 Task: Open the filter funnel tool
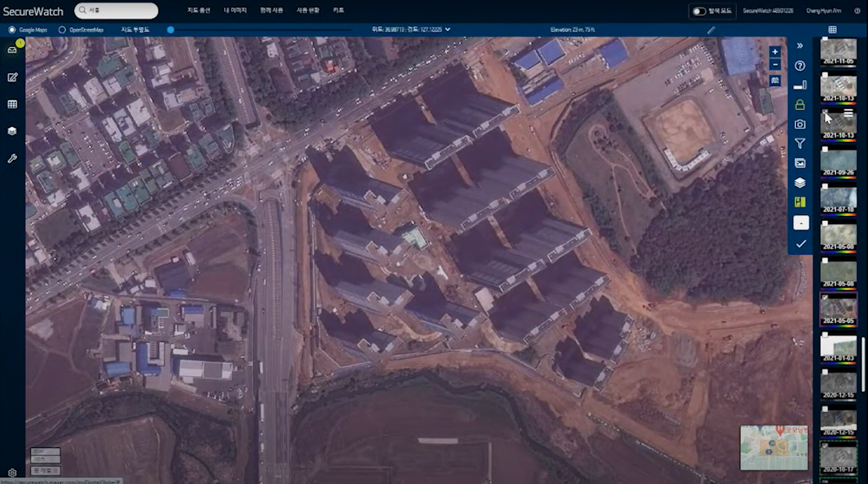click(800, 144)
